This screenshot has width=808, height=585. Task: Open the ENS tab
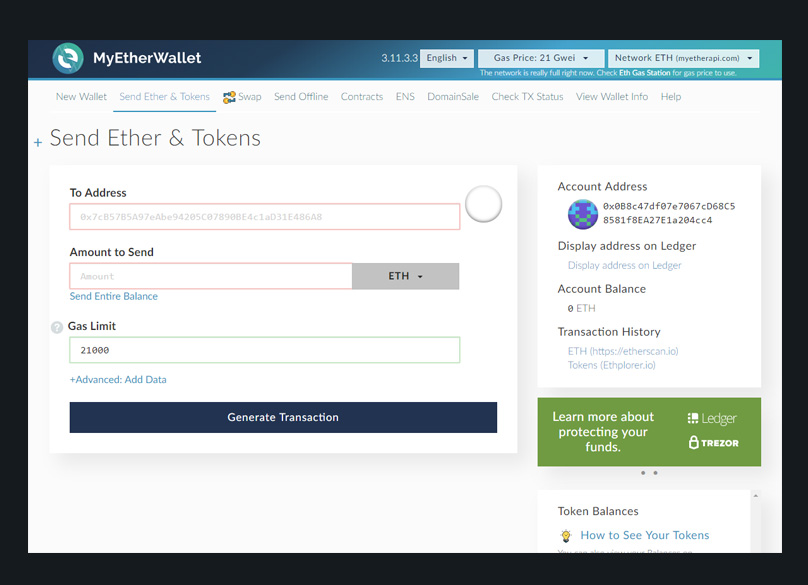tap(405, 97)
